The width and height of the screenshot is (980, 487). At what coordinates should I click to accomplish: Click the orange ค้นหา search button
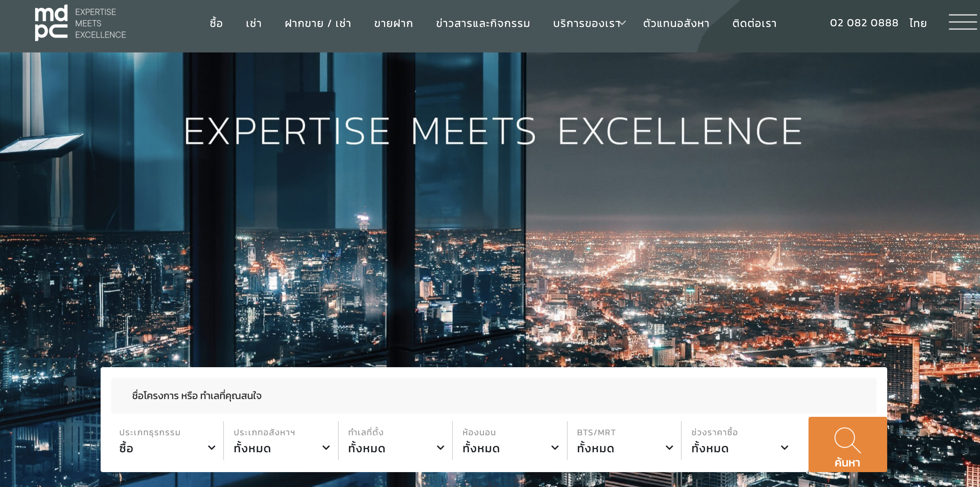coord(847,444)
